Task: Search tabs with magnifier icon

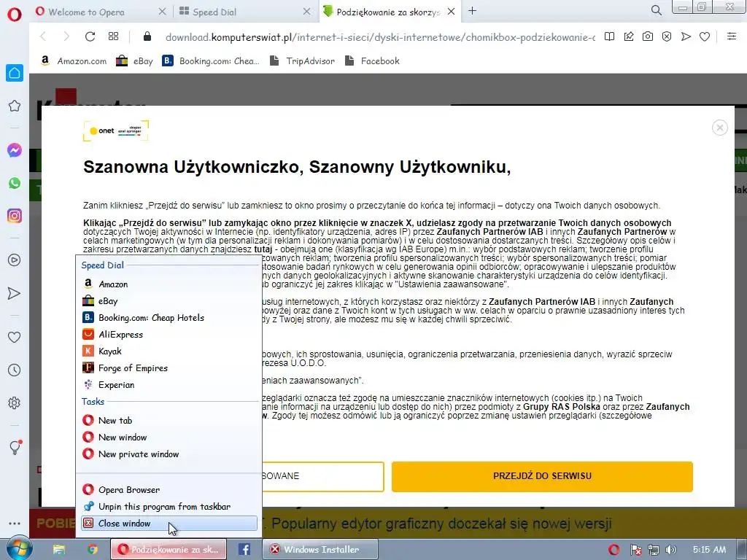Action: pos(656,10)
